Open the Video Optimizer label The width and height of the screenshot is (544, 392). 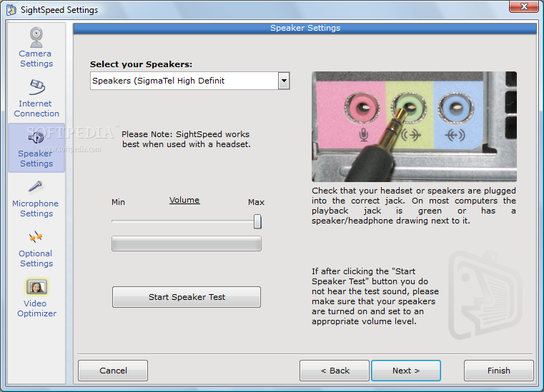(36, 308)
